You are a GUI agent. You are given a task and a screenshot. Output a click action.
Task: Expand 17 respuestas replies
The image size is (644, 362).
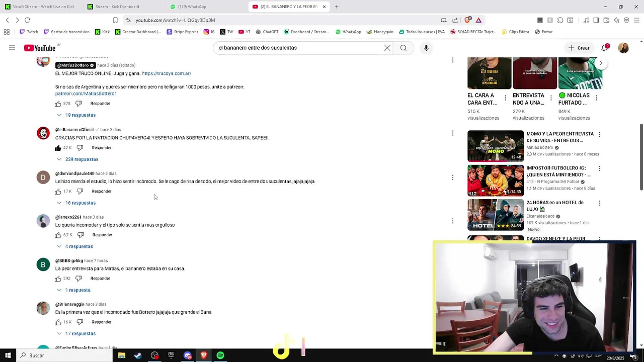76,334
